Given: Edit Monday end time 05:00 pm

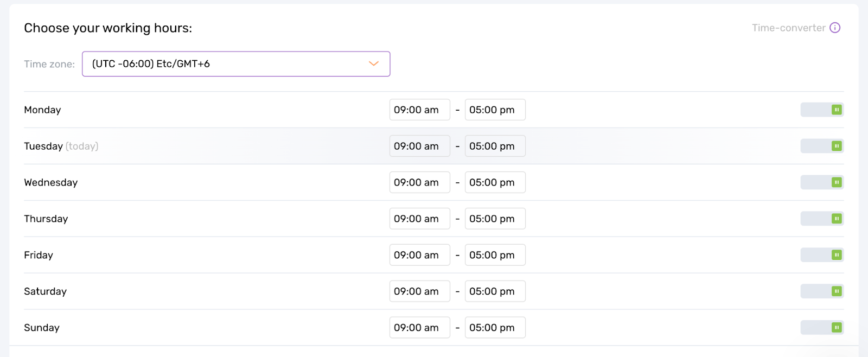Looking at the screenshot, I should (x=495, y=110).
